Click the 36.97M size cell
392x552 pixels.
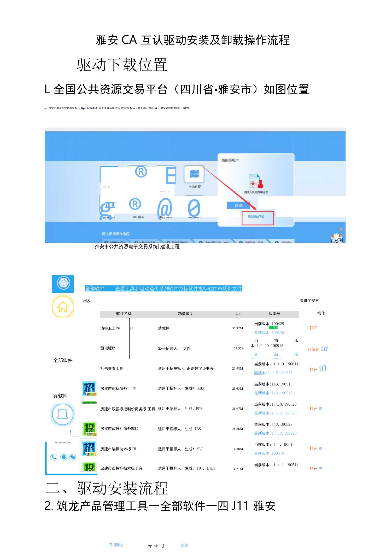pos(237,328)
